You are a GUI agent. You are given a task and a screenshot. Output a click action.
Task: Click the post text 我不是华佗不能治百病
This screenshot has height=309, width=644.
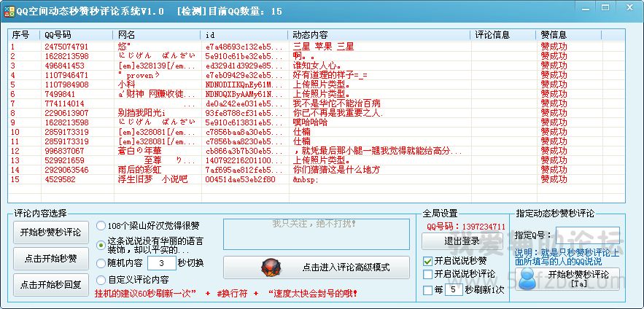[336, 103]
